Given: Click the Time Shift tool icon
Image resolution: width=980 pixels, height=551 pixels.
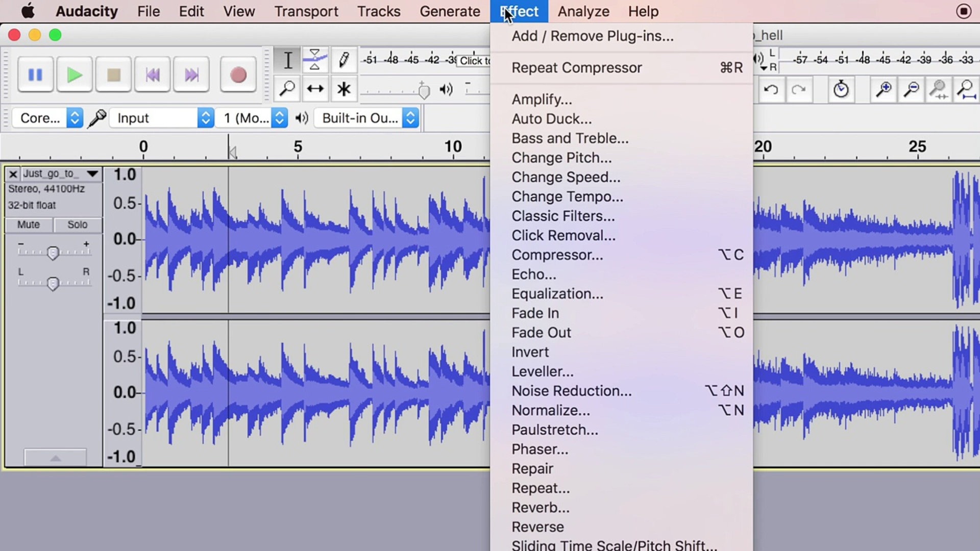Looking at the screenshot, I should (x=314, y=88).
